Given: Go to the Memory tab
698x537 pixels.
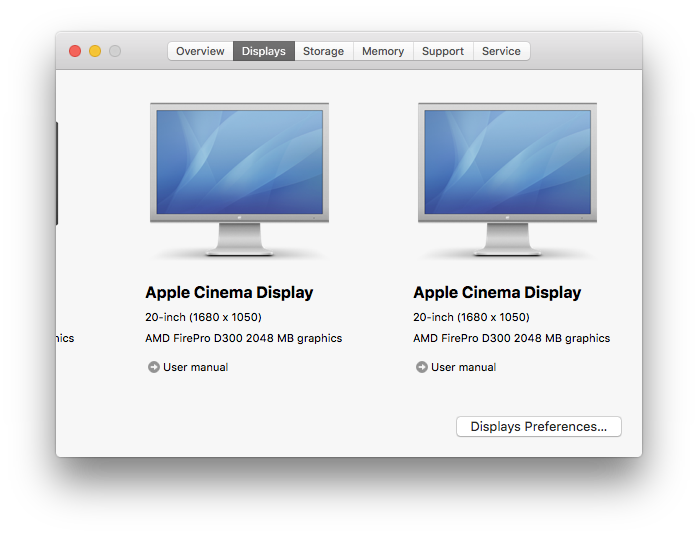Looking at the screenshot, I should 383,51.
